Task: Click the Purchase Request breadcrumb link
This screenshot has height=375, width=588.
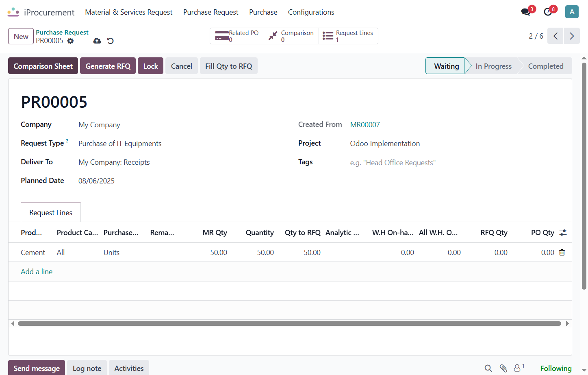Action: [x=62, y=32]
